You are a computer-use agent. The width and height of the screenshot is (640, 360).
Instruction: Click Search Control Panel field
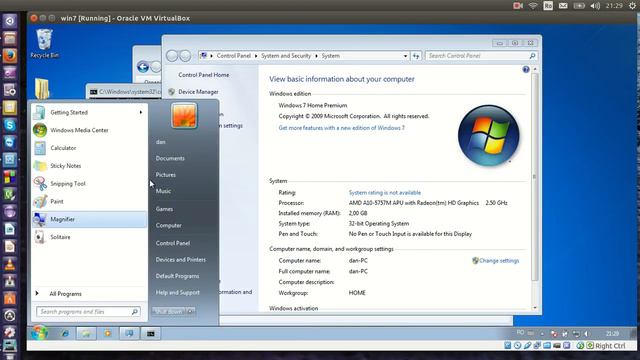481,56
